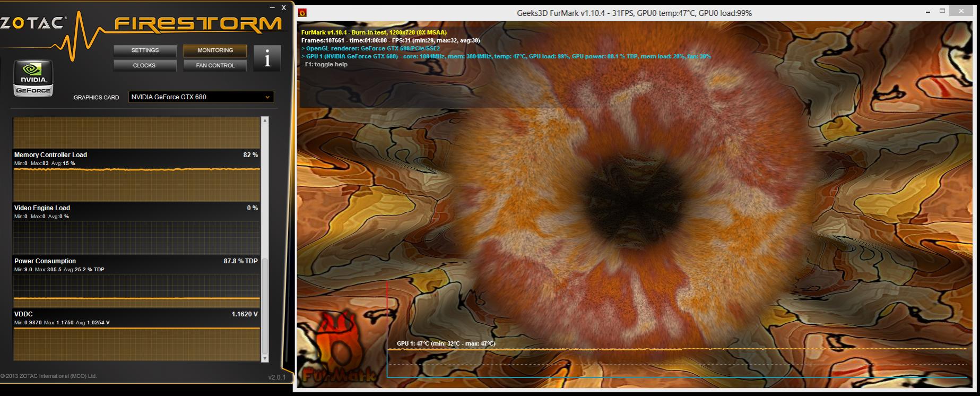980x396 pixels.
Task: Close the Zotac Firestorm window
Action: point(284,8)
